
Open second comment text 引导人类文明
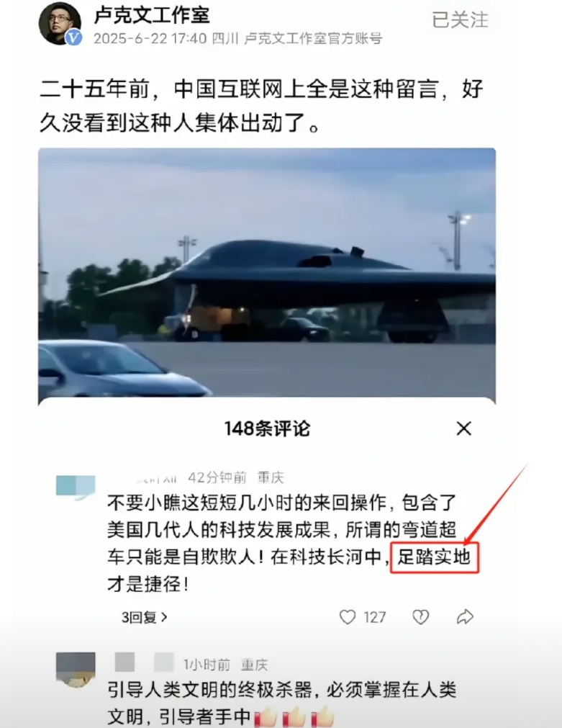[282, 703]
